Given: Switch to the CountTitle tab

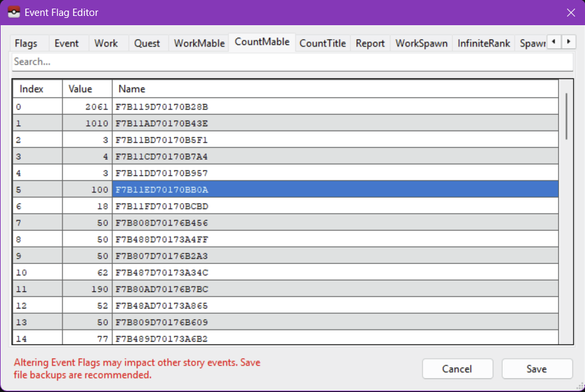Looking at the screenshot, I should point(323,43).
